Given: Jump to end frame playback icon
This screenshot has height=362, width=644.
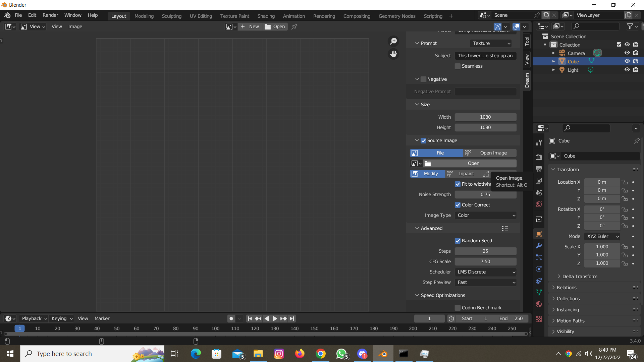Looking at the screenshot, I should [x=292, y=318].
